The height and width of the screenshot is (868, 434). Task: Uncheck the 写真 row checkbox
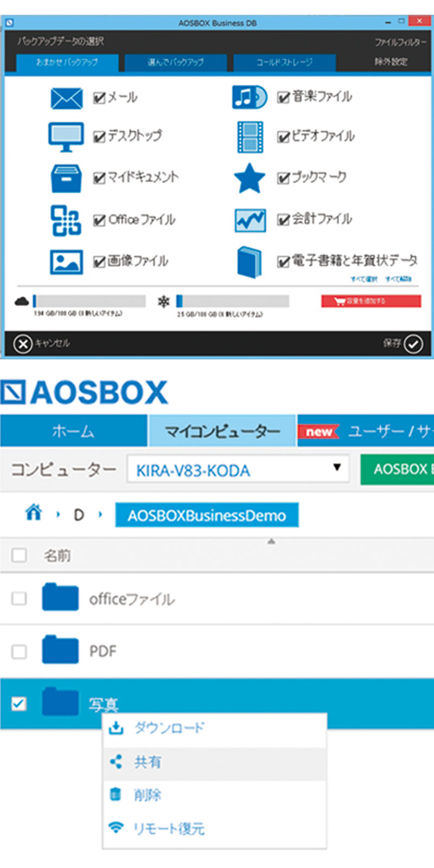tap(20, 703)
